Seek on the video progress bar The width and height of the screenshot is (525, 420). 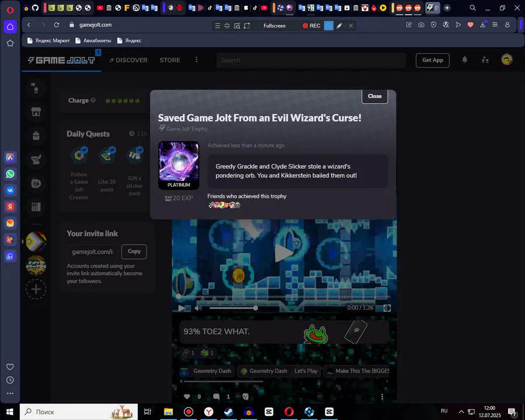pos(283,297)
